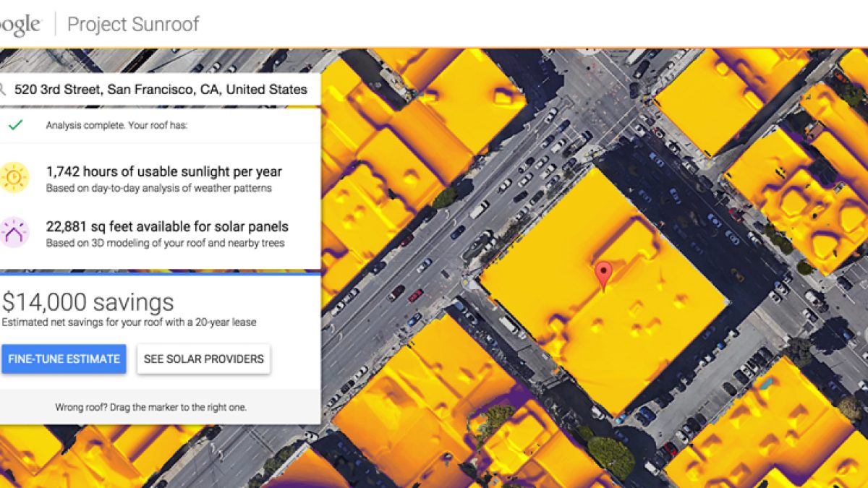This screenshot has width=868, height=488.
Task: Select the "22,881 sq feet available" text
Action: [167, 226]
